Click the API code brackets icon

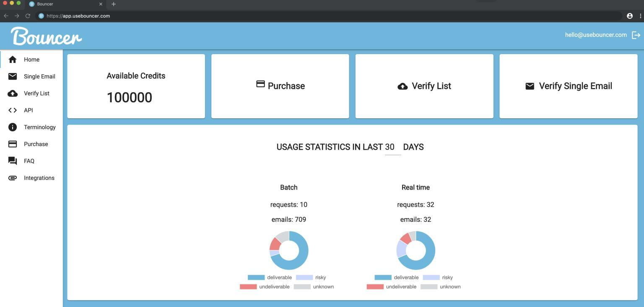(13, 110)
